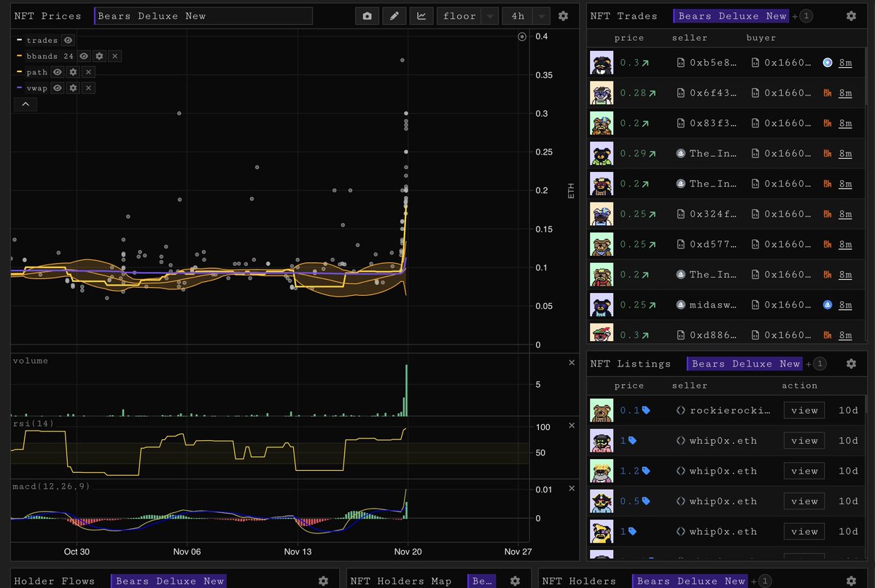Click the camera snapshot icon above the chart
The image size is (875, 588).
(367, 15)
